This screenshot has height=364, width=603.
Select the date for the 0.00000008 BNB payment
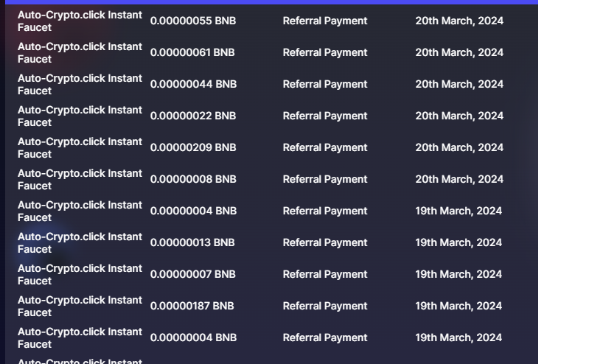[459, 179]
